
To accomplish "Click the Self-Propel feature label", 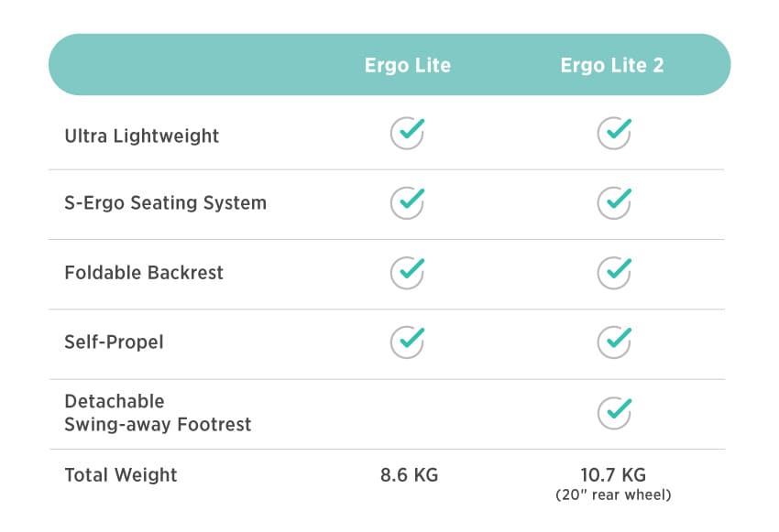I will [x=114, y=342].
